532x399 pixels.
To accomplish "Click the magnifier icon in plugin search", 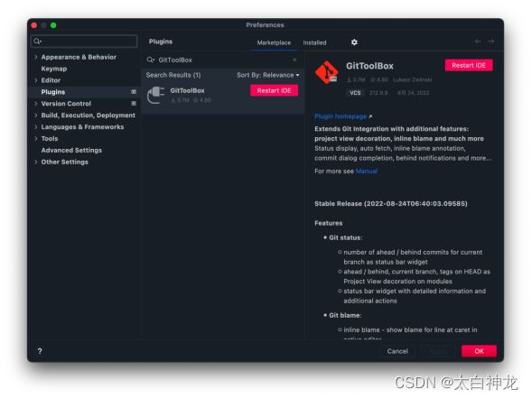I will [x=150, y=60].
